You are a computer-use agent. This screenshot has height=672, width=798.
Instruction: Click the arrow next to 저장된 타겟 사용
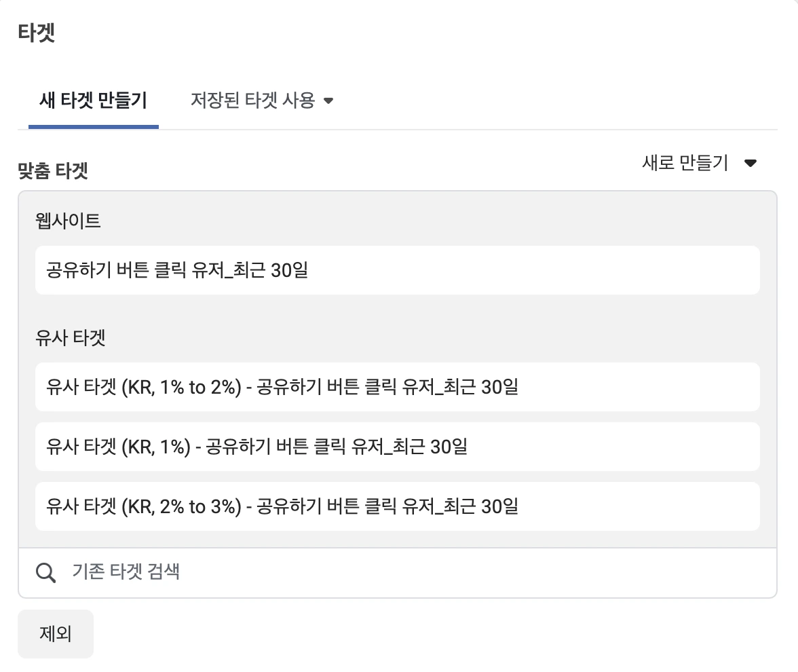tap(328, 101)
